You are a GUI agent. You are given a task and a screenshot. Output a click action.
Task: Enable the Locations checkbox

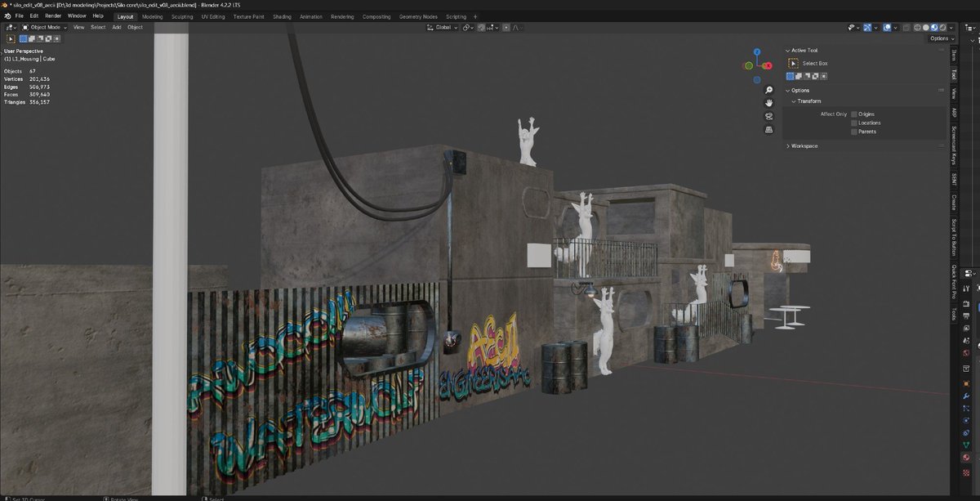854,123
